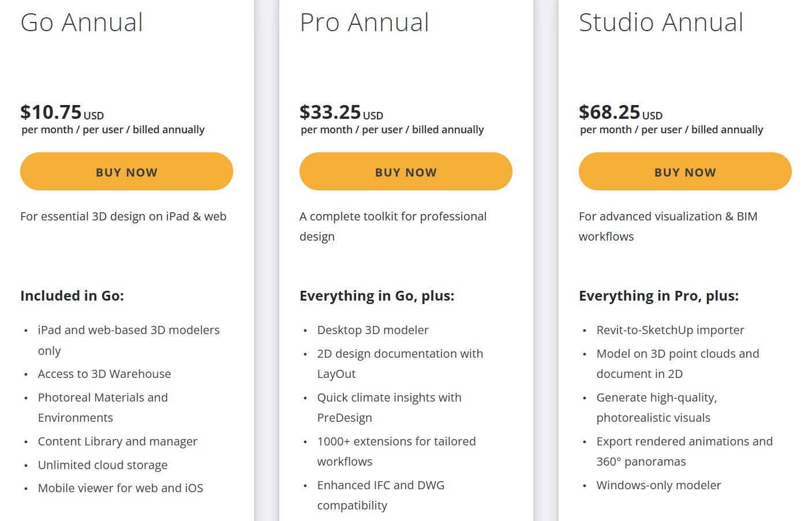This screenshot has width=812, height=521.
Task: Click 'Unlimited cloud storage' list item
Action: 103,465
